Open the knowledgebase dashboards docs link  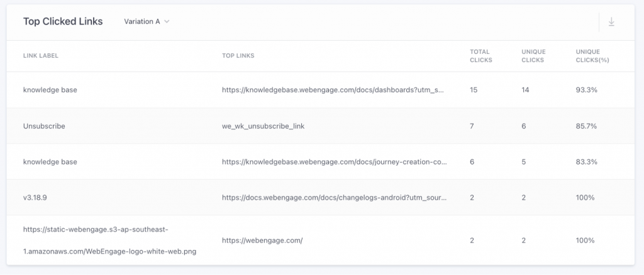click(x=333, y=90)
